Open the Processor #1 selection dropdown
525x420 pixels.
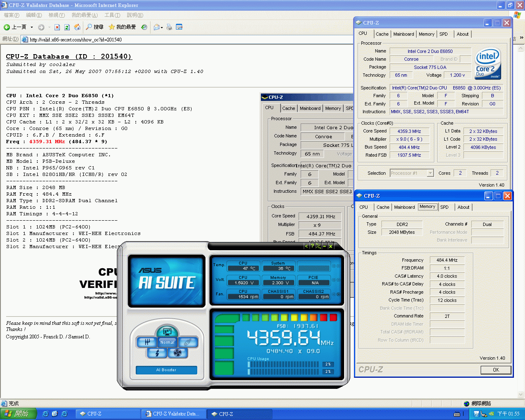pyautogui.click(x=430, y=173)
